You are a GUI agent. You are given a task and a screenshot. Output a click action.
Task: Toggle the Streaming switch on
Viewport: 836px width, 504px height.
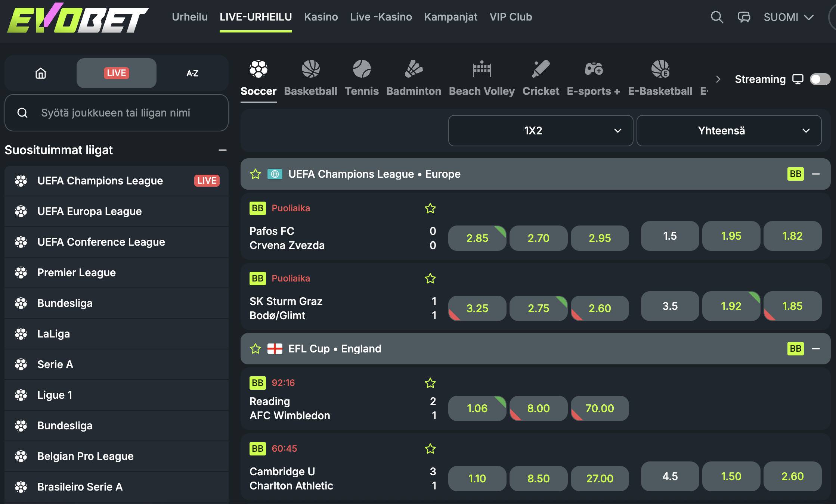820,79
